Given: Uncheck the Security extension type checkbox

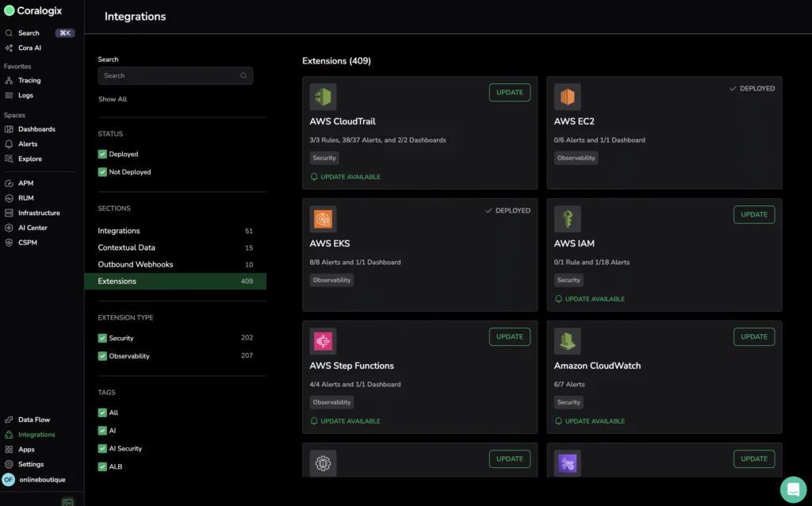Looking at the screenshot, I should pos(102,338).
